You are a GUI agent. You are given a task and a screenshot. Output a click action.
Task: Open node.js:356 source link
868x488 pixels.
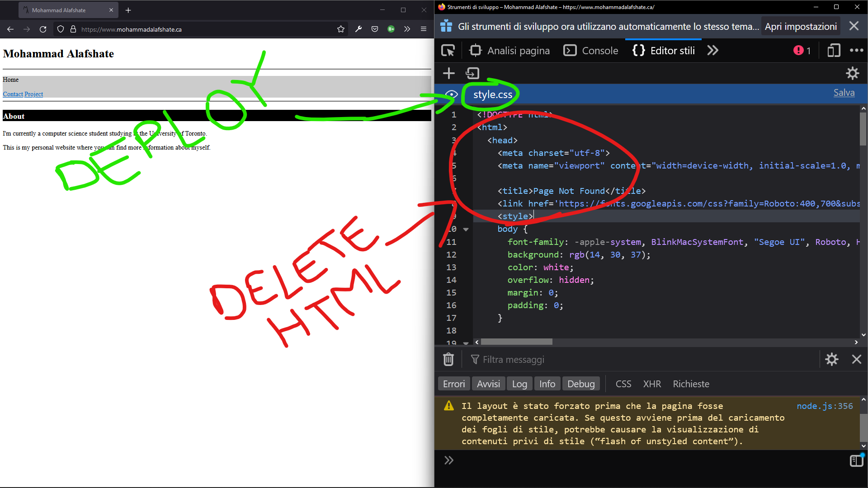point(825,406)
